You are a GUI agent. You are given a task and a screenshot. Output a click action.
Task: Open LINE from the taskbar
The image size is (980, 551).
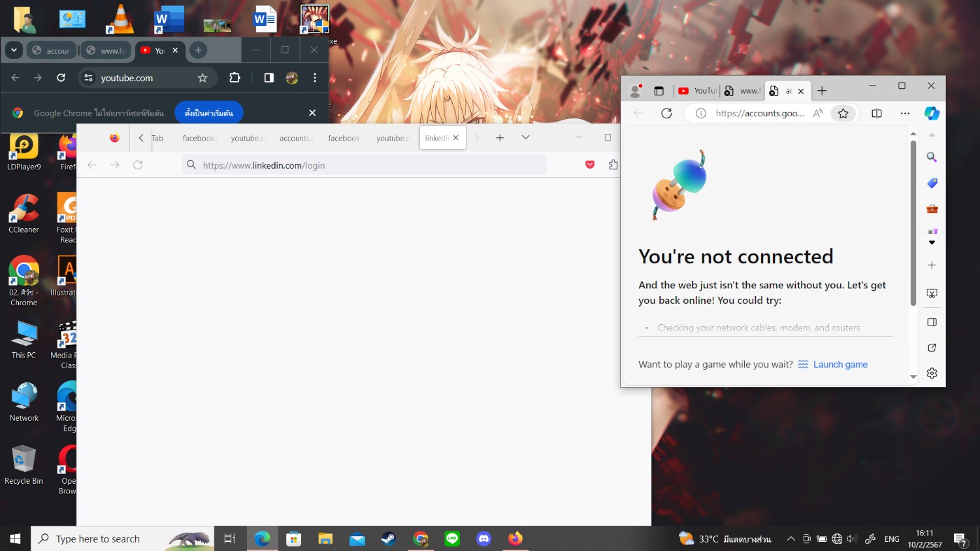point(452,539)
